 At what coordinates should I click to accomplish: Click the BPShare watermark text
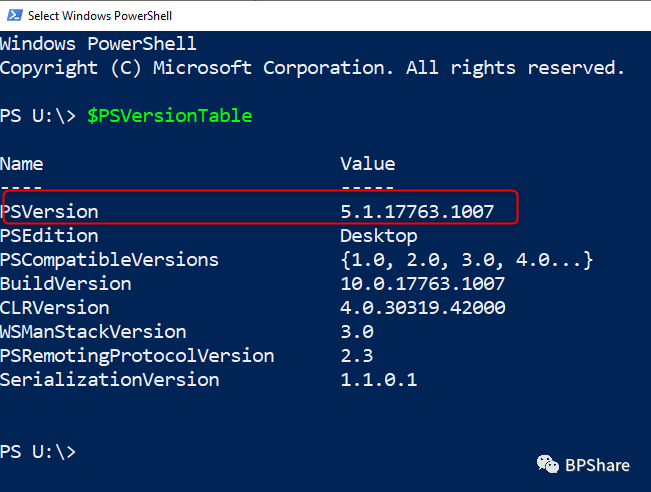tap(598, 464)
